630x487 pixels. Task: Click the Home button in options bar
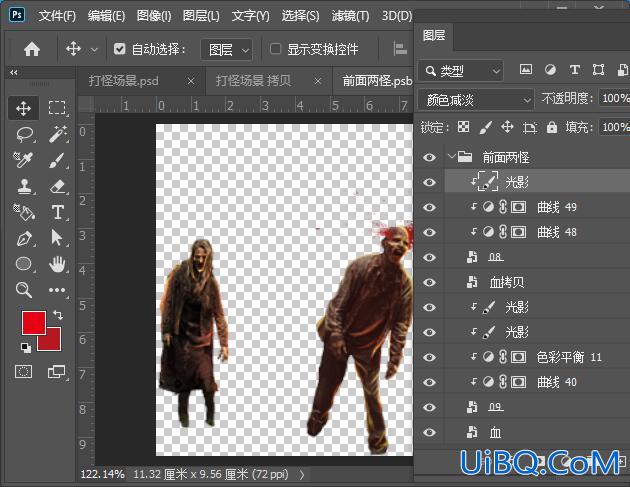point(32,49)
